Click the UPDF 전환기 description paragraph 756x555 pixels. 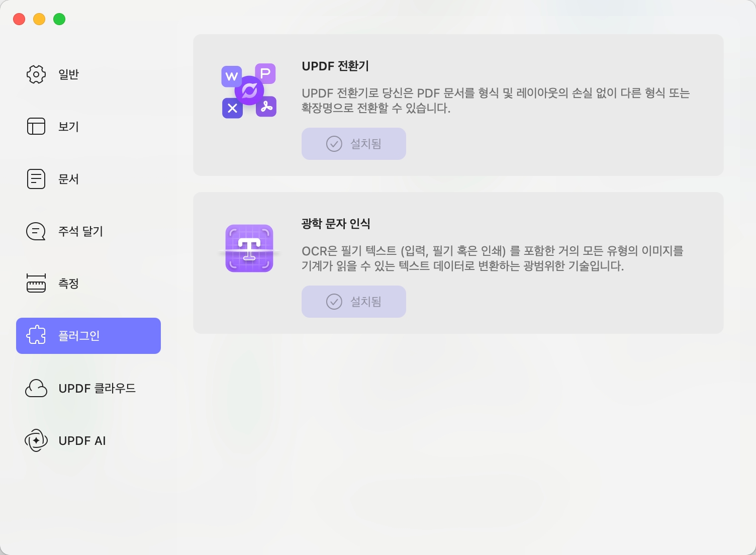click(496, 101)
